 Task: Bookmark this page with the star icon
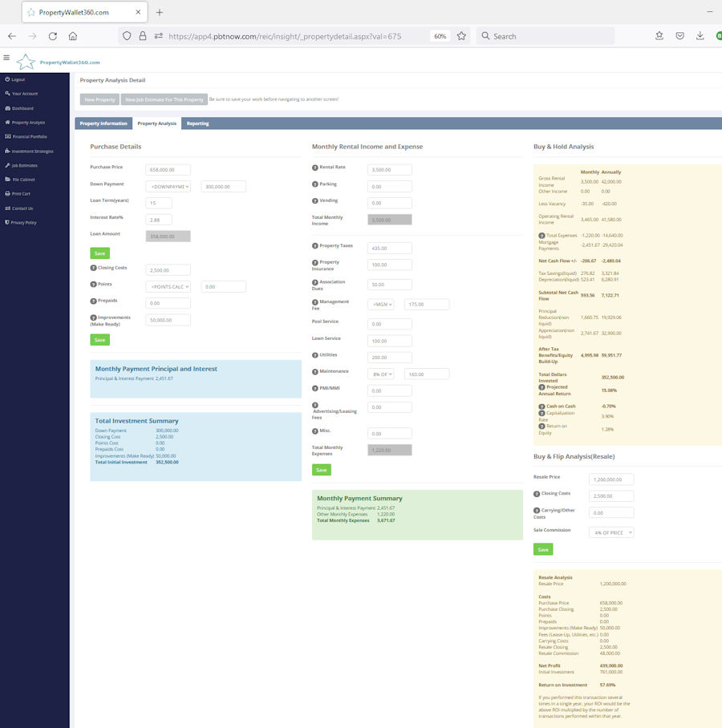point(461,36)
